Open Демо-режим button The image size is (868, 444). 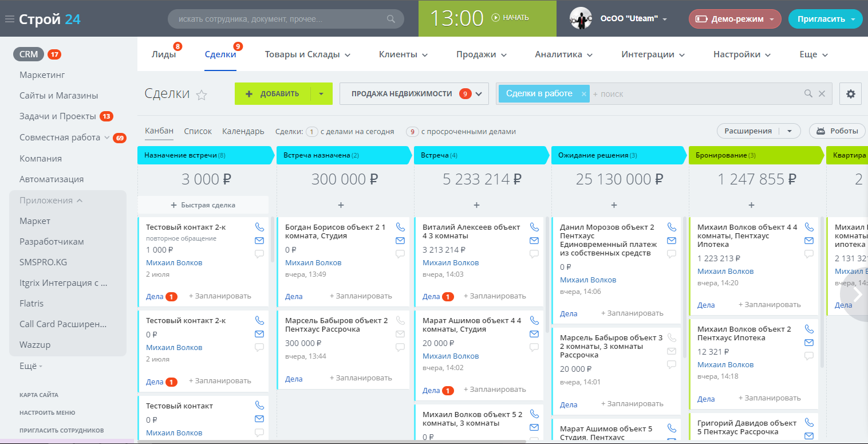point(735,19)
